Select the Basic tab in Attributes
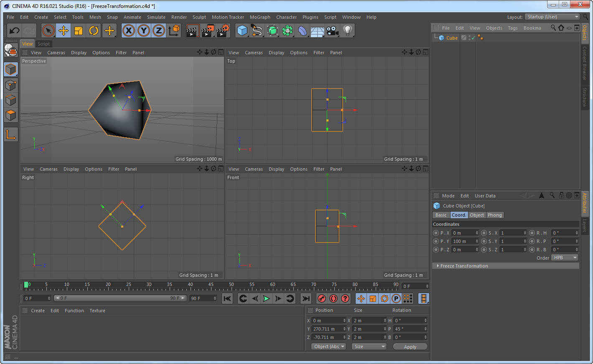 click(441, 215)
